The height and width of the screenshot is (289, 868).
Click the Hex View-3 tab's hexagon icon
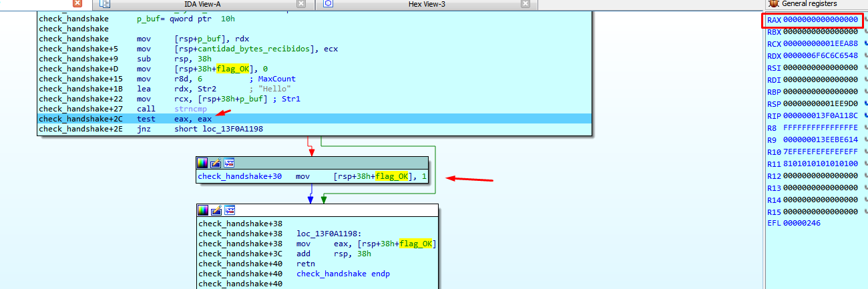click(x=329, y=4)
